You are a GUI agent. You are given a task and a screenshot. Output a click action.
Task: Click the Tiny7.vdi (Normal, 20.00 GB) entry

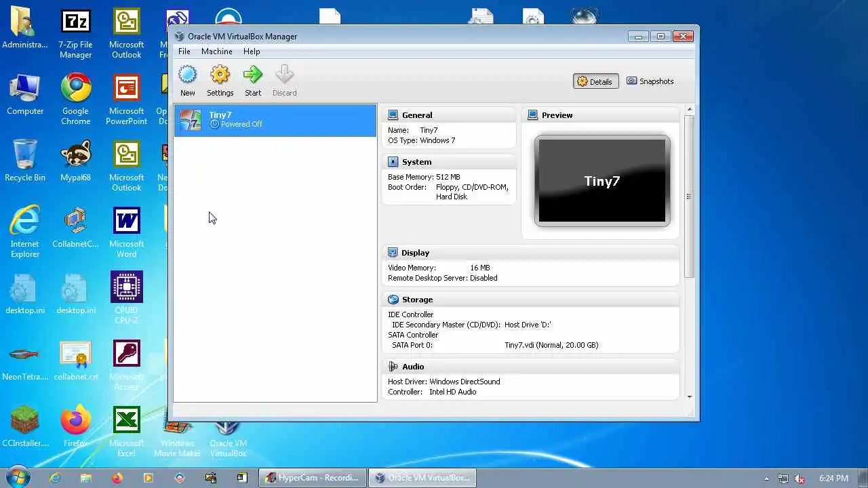(551, 345)
